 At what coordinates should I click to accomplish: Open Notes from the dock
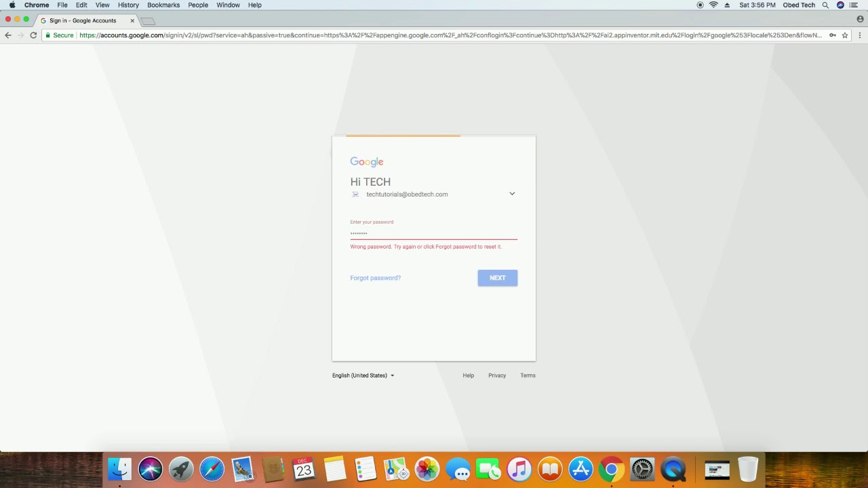(335, 469)
